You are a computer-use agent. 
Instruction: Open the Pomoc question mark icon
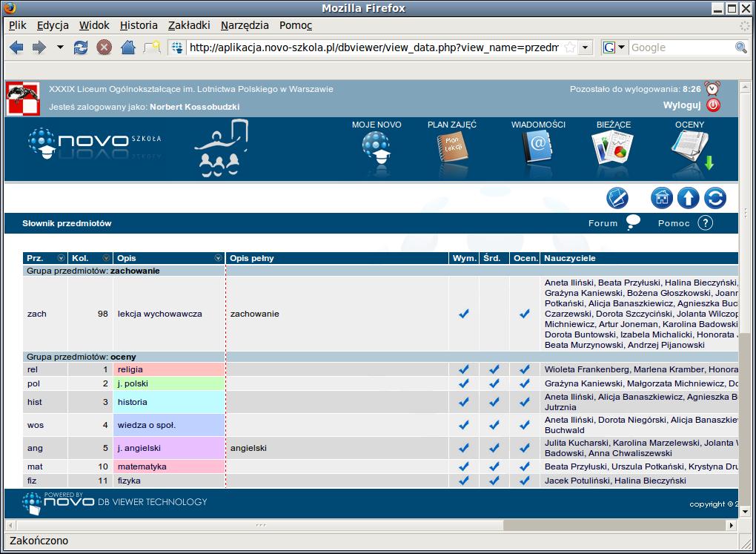[x=706, y=223]
